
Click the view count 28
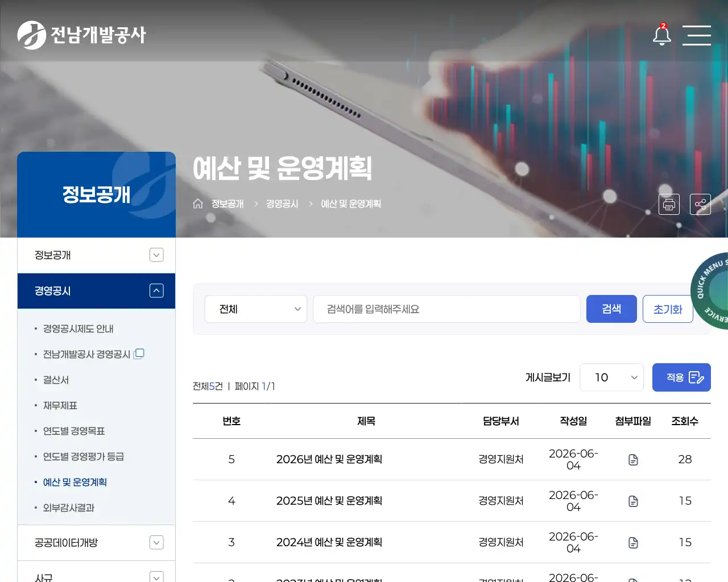tap(685, 459)
